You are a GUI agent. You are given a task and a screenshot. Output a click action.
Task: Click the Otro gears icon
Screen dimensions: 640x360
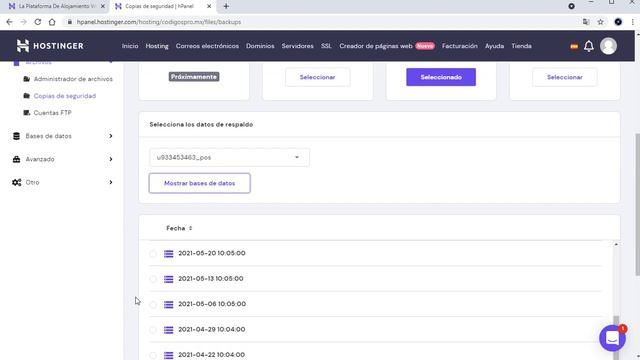pyautogui.click(x=16, y=182)
